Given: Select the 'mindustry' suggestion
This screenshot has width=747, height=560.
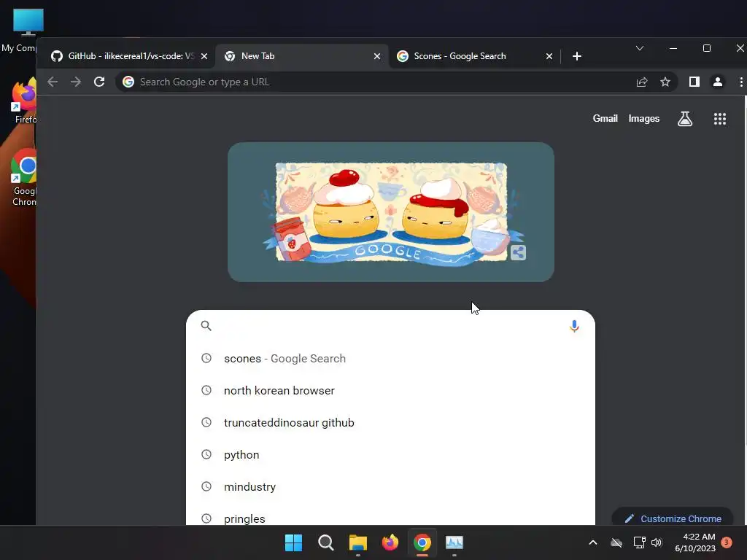Looking at the screenshot, I should click(x=390, y=486).
